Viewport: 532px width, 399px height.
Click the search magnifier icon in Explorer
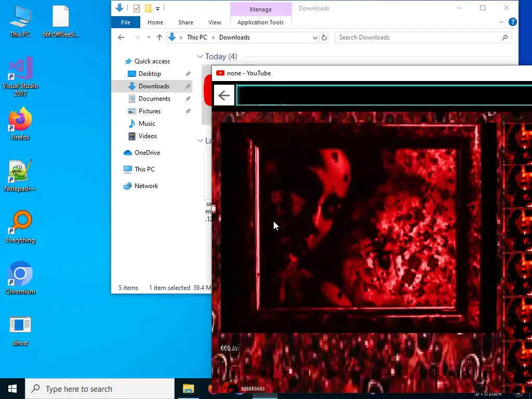[504, 37]
